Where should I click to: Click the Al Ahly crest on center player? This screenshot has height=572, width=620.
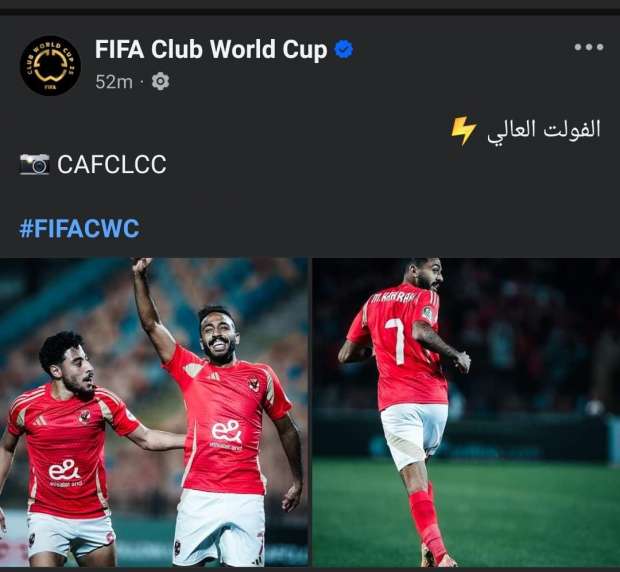253,383
